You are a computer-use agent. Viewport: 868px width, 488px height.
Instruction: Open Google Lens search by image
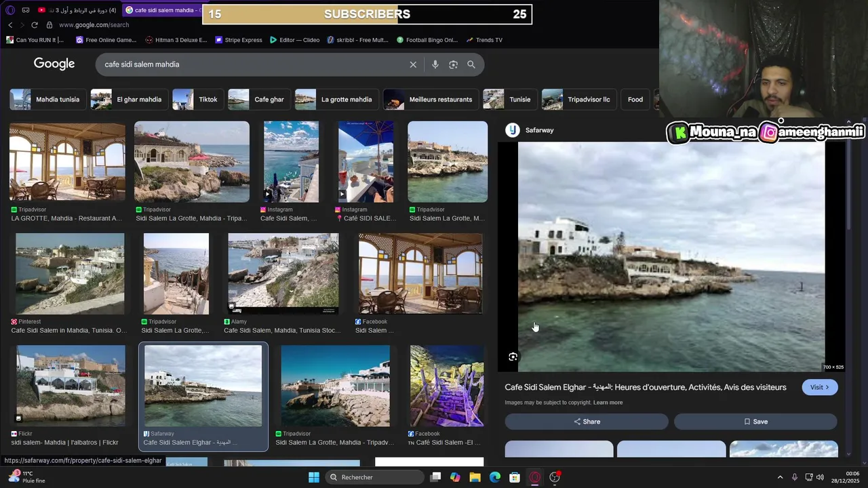453,64
